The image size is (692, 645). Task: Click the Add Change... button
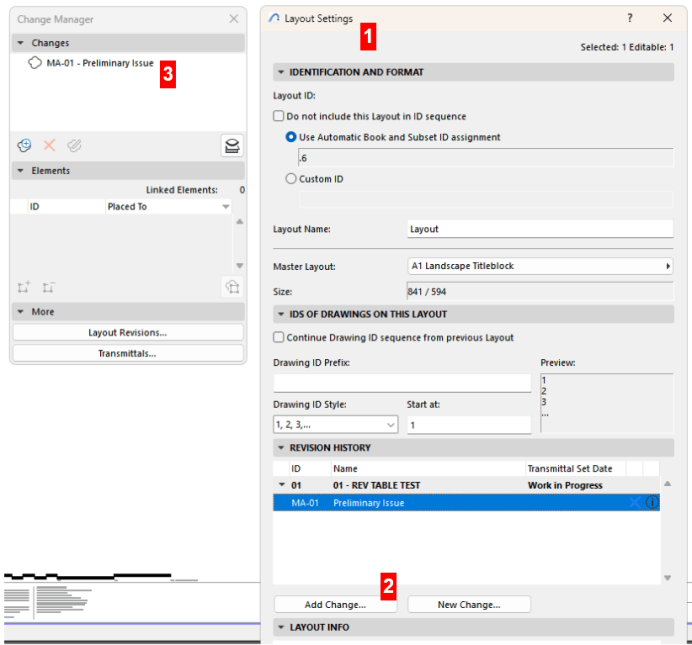click(335, 605)
